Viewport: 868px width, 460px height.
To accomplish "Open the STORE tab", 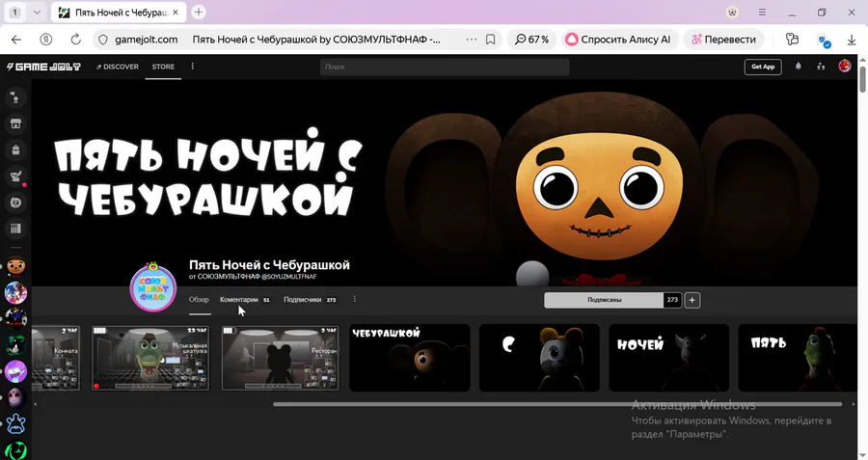I will click(x=163, y=67).
